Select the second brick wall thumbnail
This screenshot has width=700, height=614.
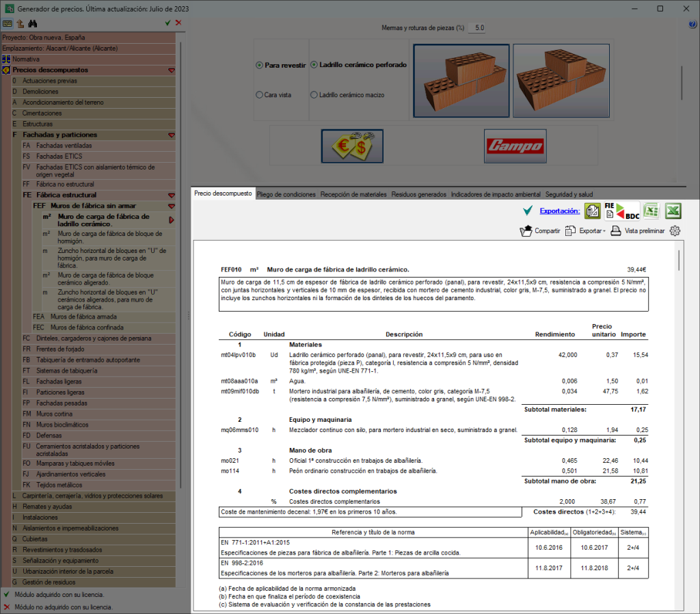coord(561,81)
